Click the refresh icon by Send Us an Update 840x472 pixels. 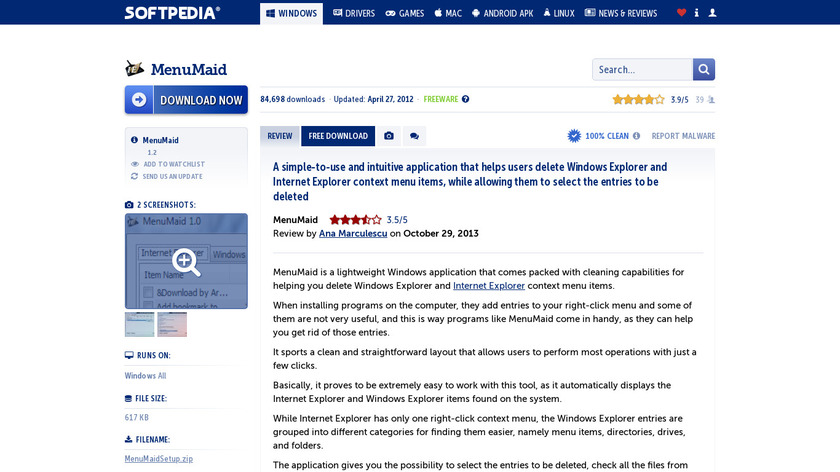pos(134,176)
